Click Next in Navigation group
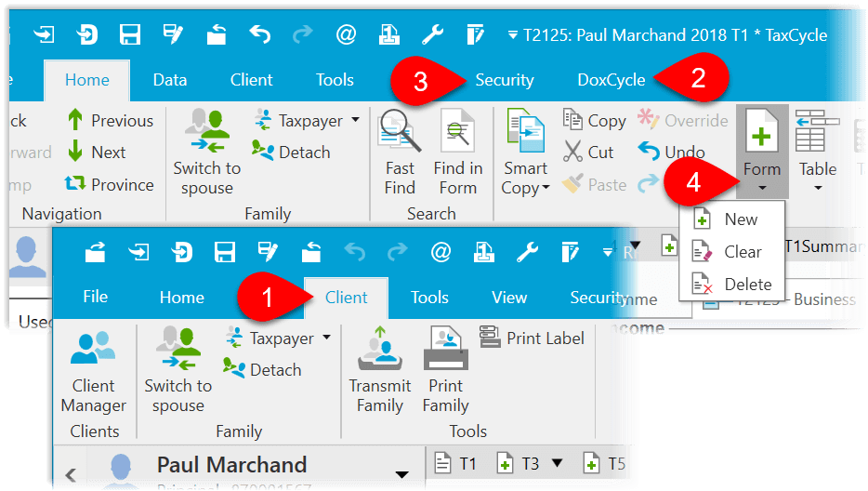The image size is (868, 491). point(97,152)
